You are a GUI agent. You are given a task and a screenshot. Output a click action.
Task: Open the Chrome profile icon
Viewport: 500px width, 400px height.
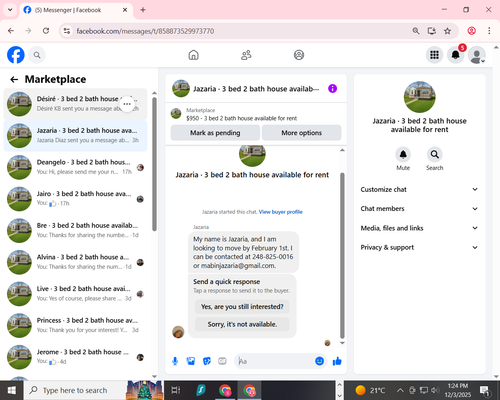tap(471, 31)
